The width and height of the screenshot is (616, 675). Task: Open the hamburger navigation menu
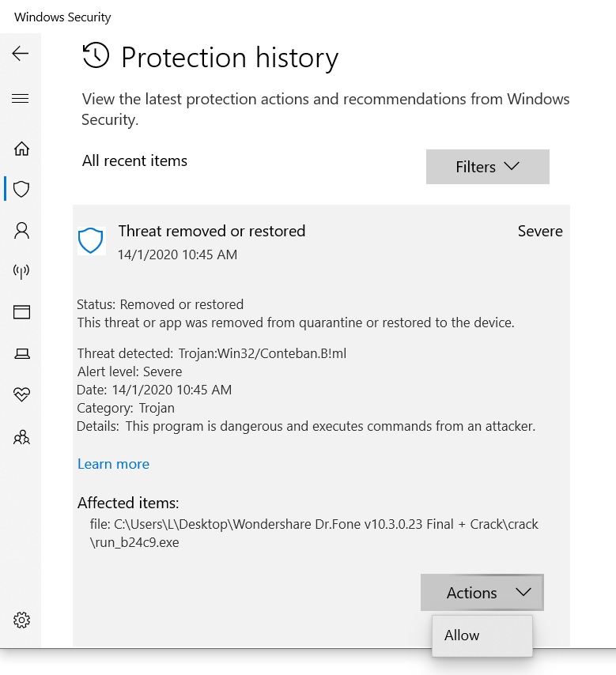[21, 99]
